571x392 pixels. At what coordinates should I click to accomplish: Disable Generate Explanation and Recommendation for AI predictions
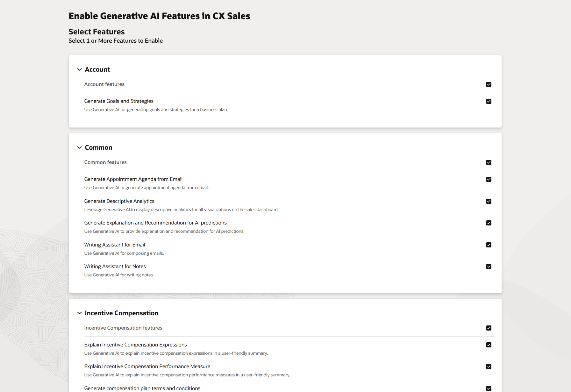pos(489,223)
